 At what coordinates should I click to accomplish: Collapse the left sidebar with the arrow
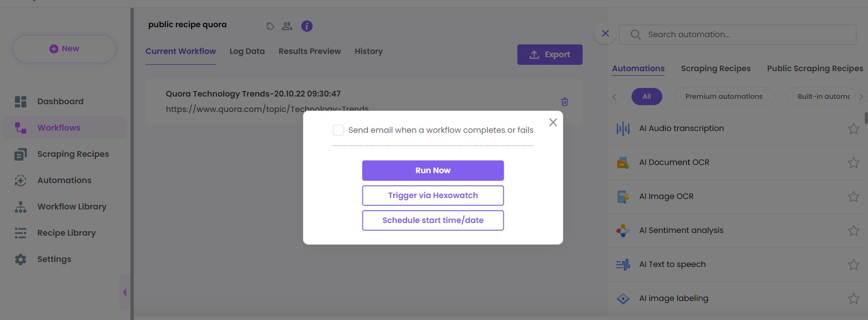pos(125,292)
